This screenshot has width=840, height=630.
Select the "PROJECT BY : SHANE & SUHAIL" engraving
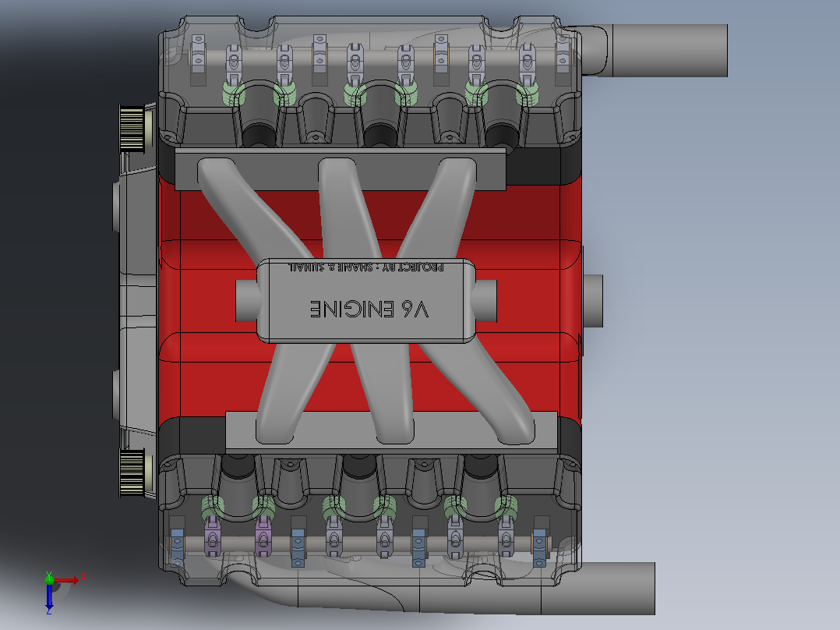coord(366,267)
